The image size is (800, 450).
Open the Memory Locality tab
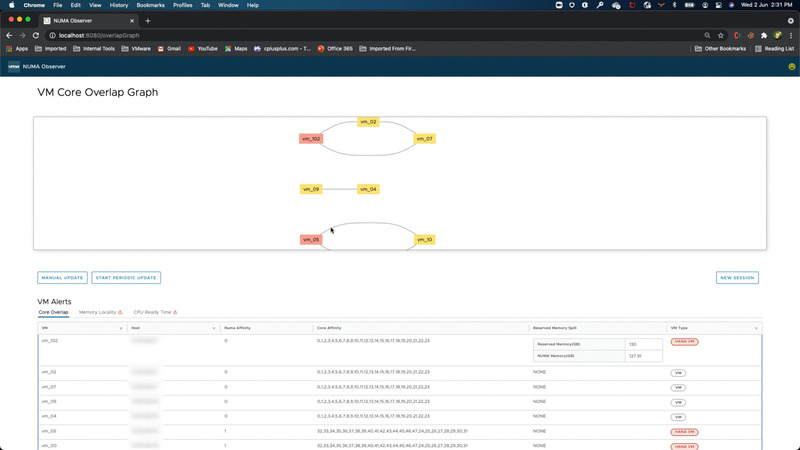pyautogui.click(x=101, y=312)
